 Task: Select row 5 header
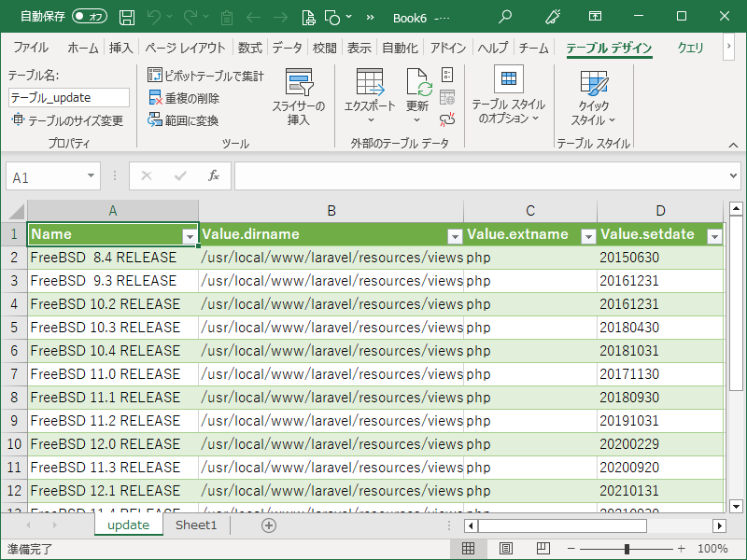[x=14, y=328]
